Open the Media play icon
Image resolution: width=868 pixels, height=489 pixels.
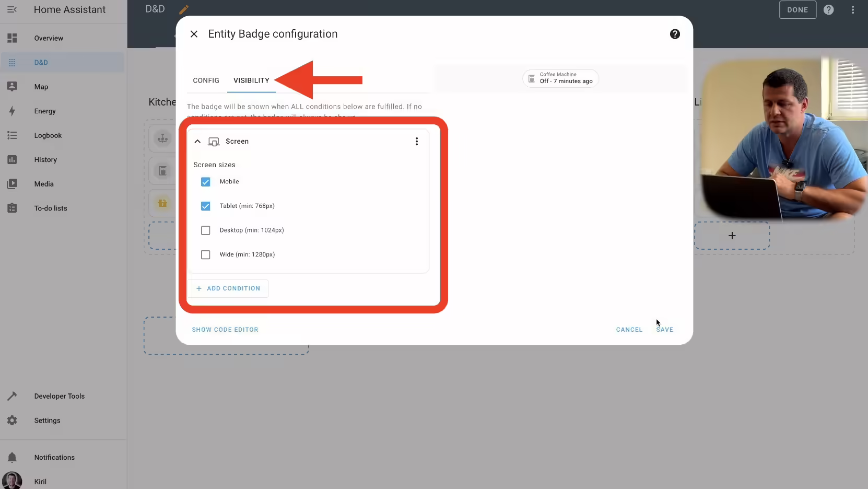[x=12, y=184]
